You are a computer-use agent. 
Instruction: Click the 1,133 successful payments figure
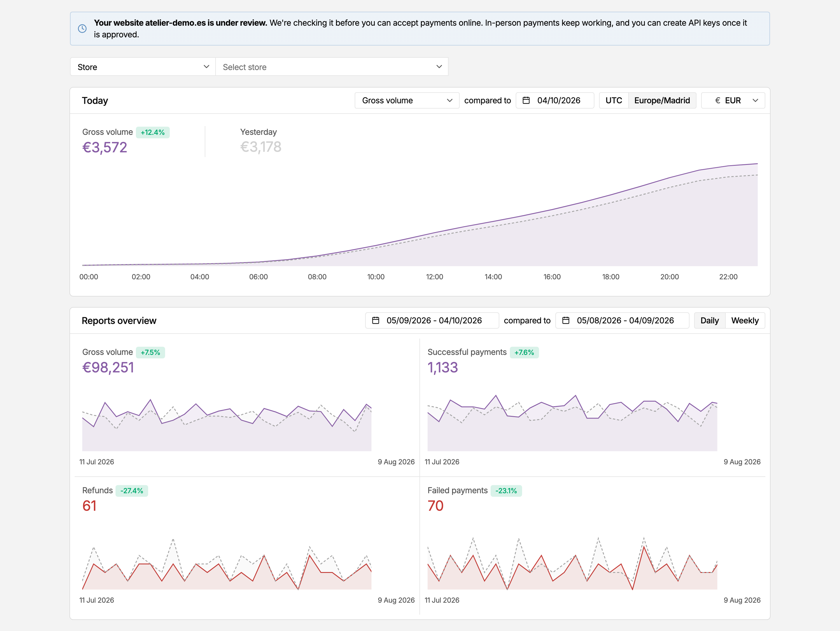point(442,367)
